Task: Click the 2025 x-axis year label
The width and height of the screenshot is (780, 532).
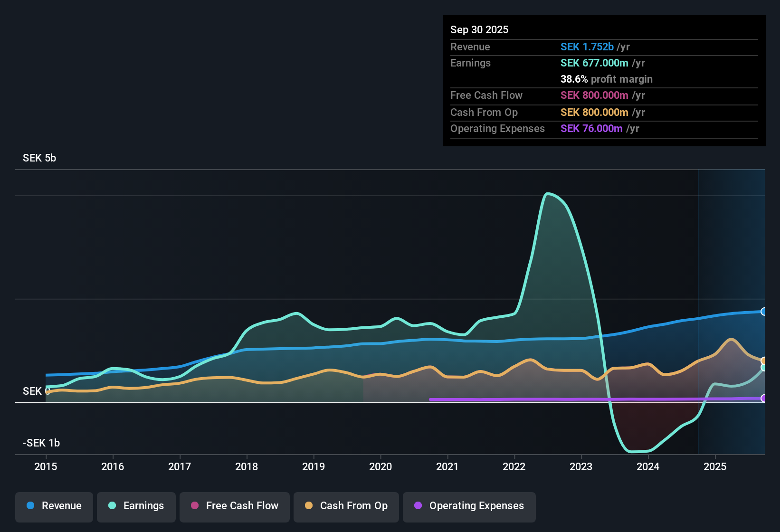Action: [x=715, y=467]
